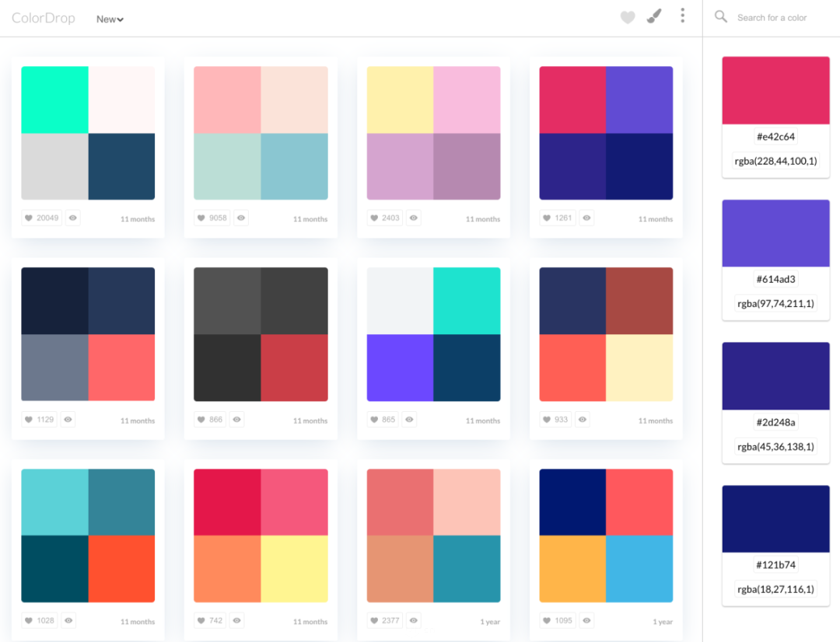Copy the #121b74 hex code
Viewport: 840px width, 642px height.
pos(775,565)
